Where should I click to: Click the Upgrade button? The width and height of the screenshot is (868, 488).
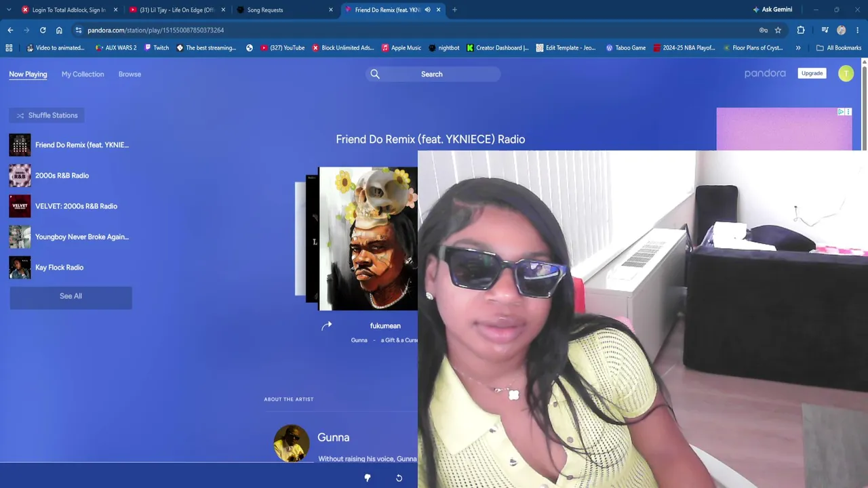coord(812,73)
